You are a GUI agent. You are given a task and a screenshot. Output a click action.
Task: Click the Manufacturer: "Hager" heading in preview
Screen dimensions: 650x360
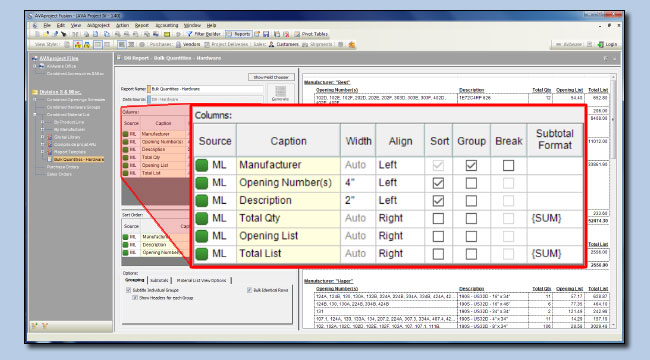[328, 281]
